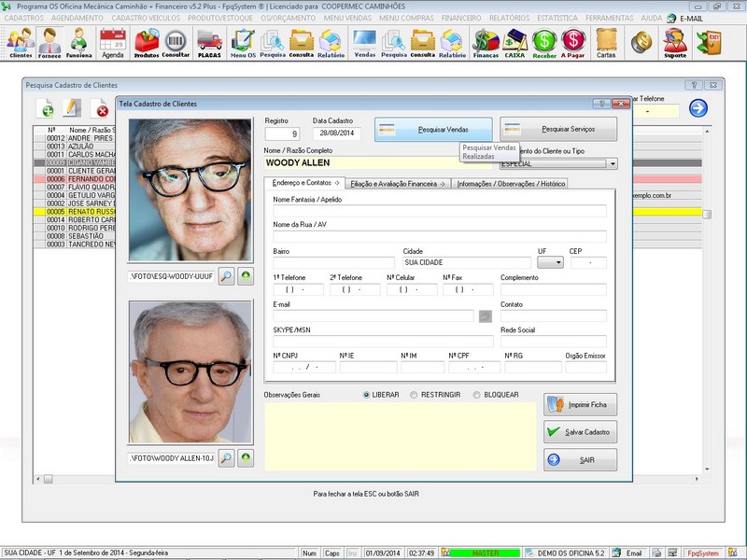The height and width of the screenshot is (560, 747).
Task: Click the PLACAS truck icon
Action: (209, 42)
